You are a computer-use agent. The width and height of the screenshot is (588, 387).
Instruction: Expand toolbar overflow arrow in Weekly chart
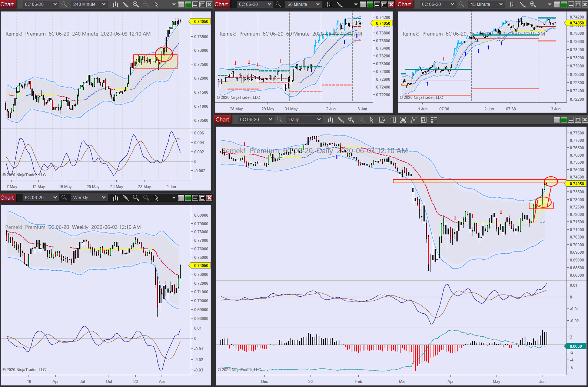tap(174, 198)
